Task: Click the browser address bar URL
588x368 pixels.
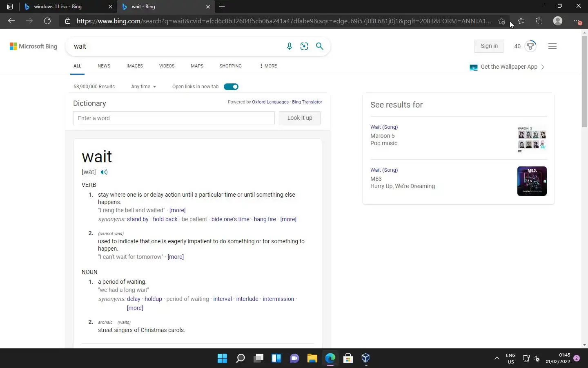Action: 284,21
